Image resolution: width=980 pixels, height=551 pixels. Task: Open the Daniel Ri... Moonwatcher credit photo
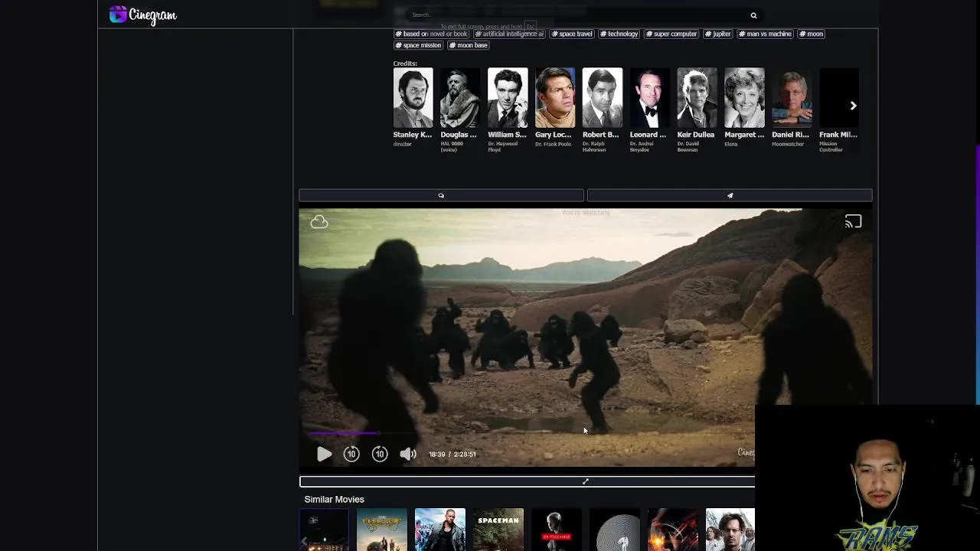point(792,98)
